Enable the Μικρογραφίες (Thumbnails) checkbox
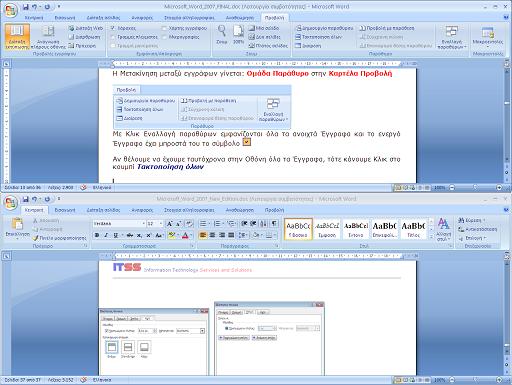Screen dimensions: 512x385 coord(164,37)
